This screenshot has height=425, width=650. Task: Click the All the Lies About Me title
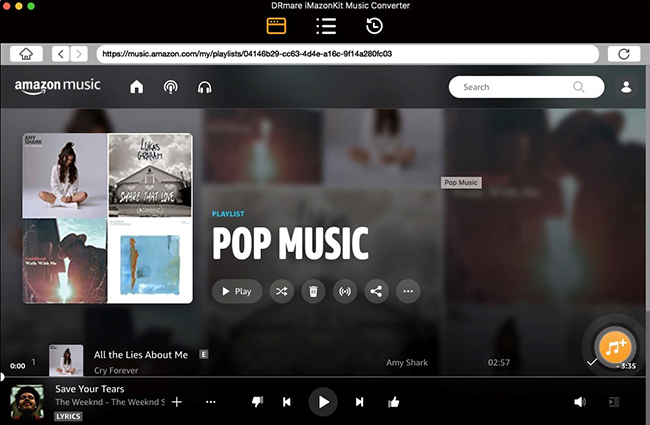coord(141,355)
